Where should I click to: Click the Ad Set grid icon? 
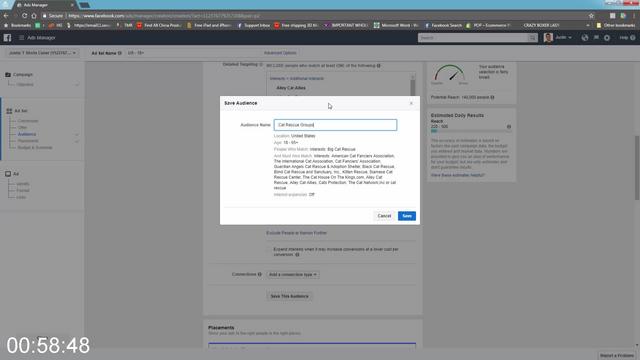[x=9, y=111]
